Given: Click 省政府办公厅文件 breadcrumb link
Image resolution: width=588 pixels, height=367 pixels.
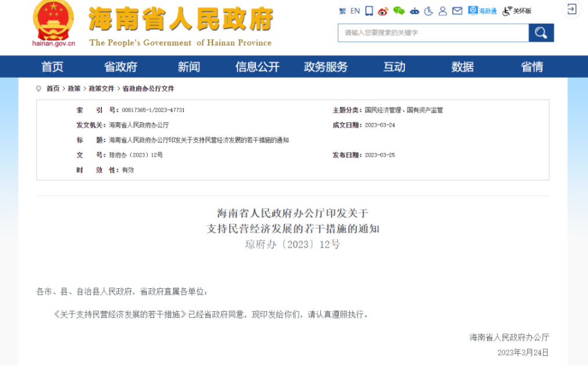Looking at the screenshot, I should click(148, 89).
